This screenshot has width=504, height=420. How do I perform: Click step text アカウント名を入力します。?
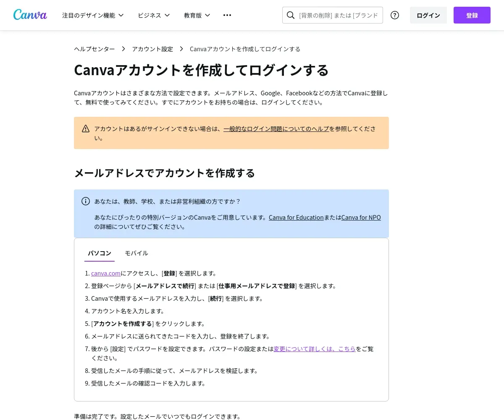pyautogui.click(x=128, y=311)
